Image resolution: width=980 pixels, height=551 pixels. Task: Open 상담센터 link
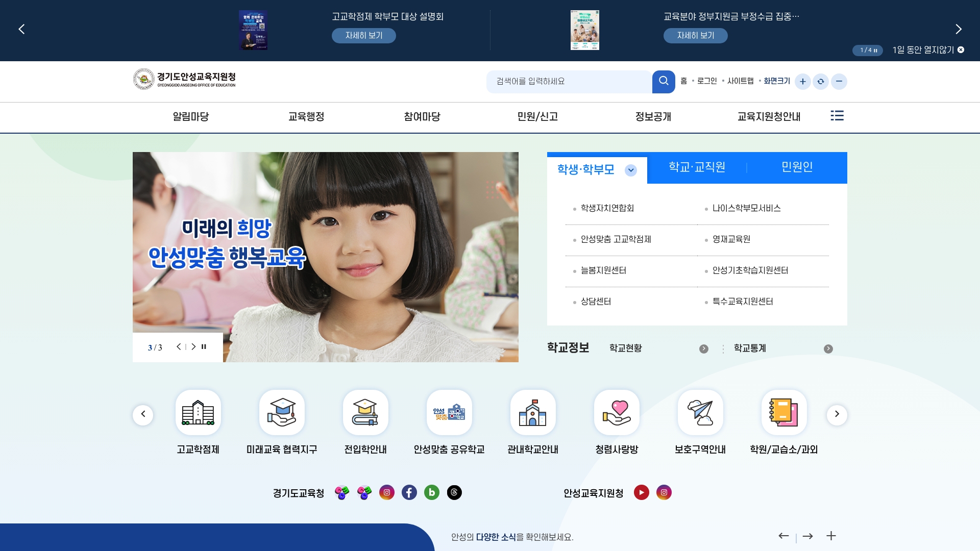coord(596,302)
